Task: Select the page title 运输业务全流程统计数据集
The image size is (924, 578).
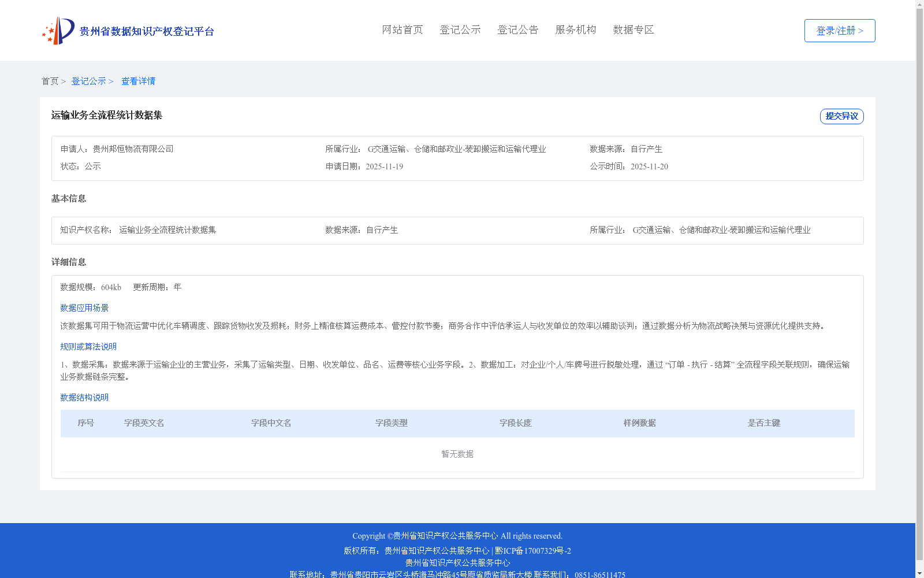Action: [x=107, y=115]
